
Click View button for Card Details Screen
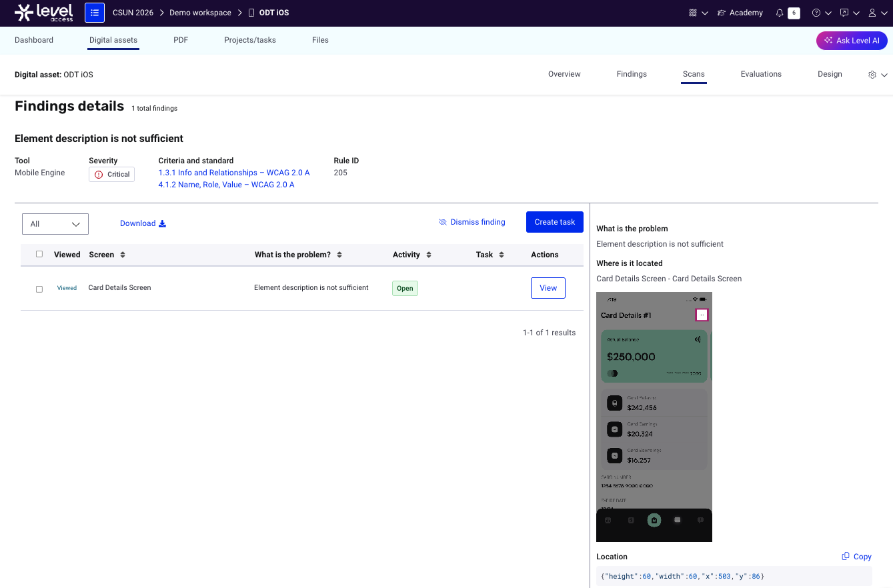[548, 288]
